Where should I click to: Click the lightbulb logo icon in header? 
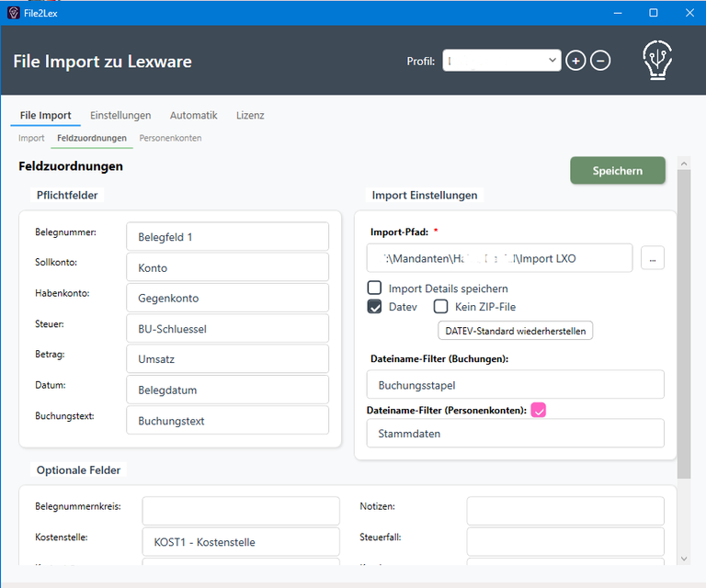[x=657, y=61]
